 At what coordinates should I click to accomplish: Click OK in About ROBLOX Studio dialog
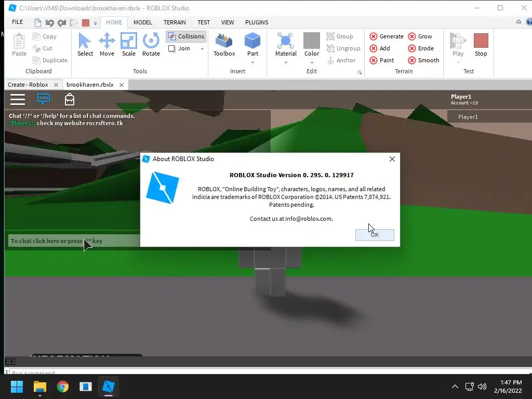click(x=375, y=235)
